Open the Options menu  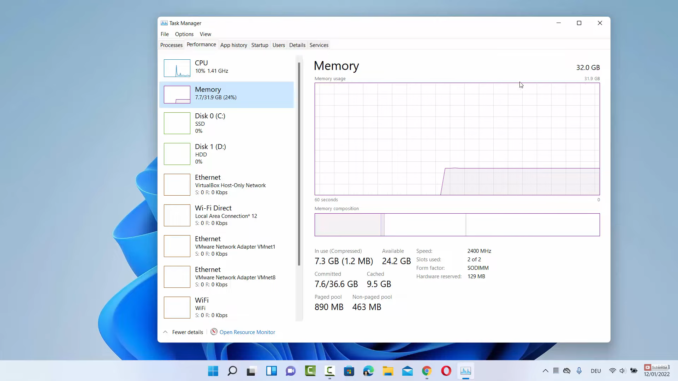[184, 34]
